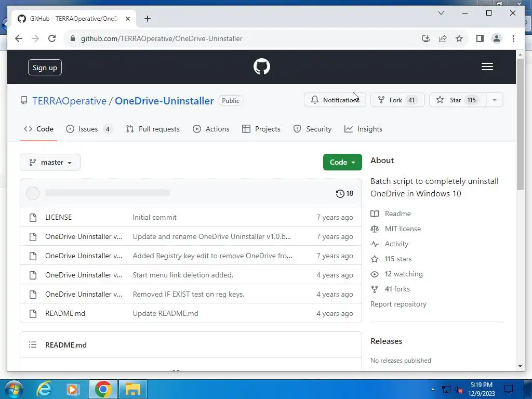
Task: Launch Internet Explorer from taskbar
Action: [x=44, y=389]
